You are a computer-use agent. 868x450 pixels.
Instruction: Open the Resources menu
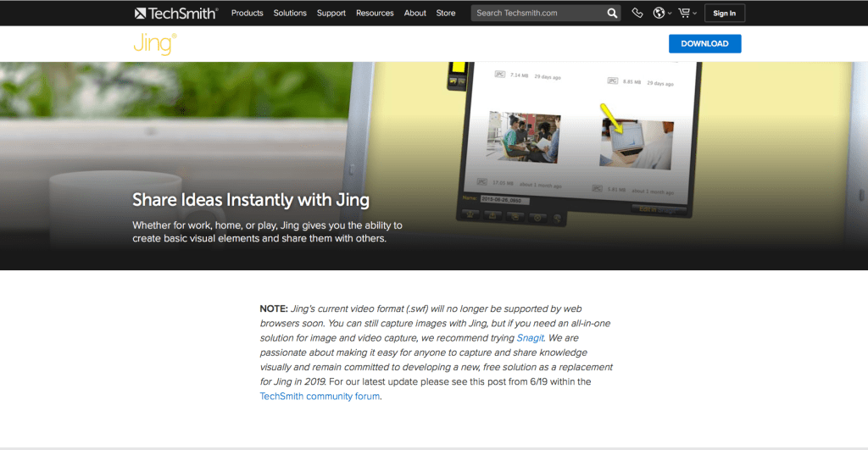pyautogui.click(x=375, y=13)
